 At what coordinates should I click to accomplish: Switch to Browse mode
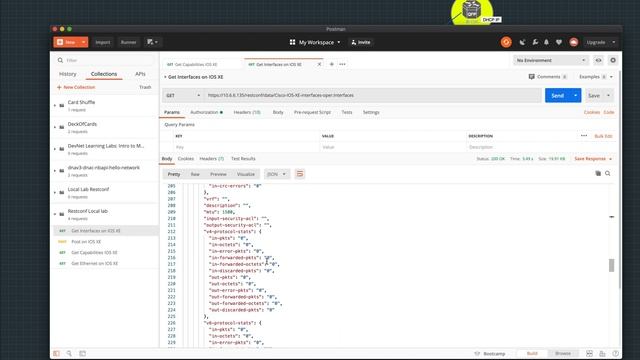tap(563, 353)
